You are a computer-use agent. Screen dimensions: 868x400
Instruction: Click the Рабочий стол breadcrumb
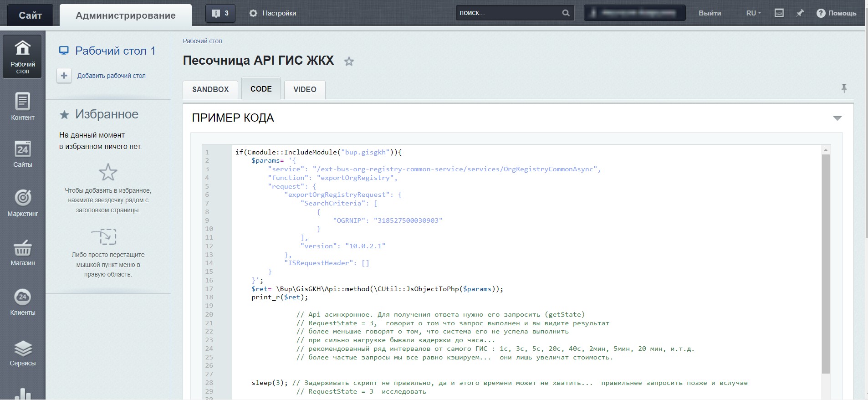coord(202,41)
